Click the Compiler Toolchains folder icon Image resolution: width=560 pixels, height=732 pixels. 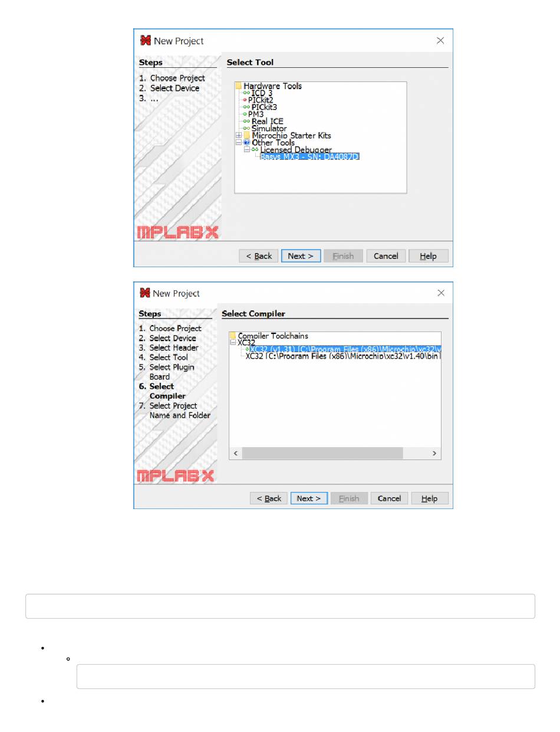coord(233,336)
